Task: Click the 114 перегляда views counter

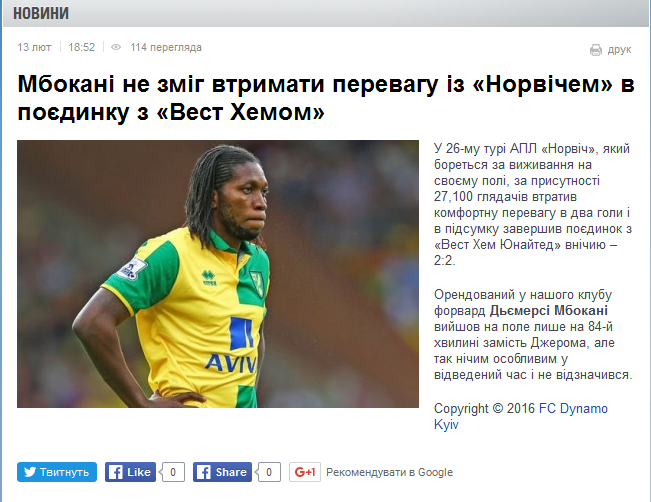Action: [x=166, y=47]
